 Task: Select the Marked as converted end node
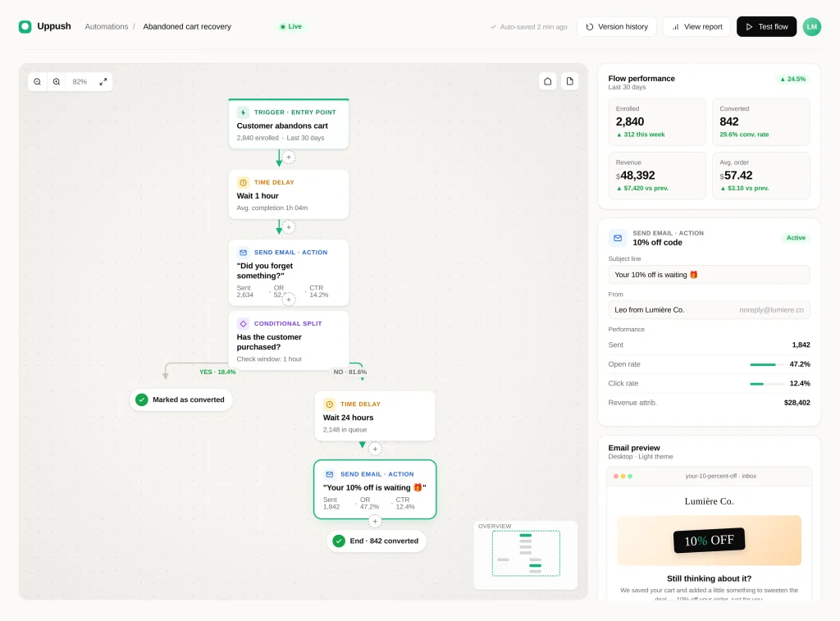pos(181,400)
